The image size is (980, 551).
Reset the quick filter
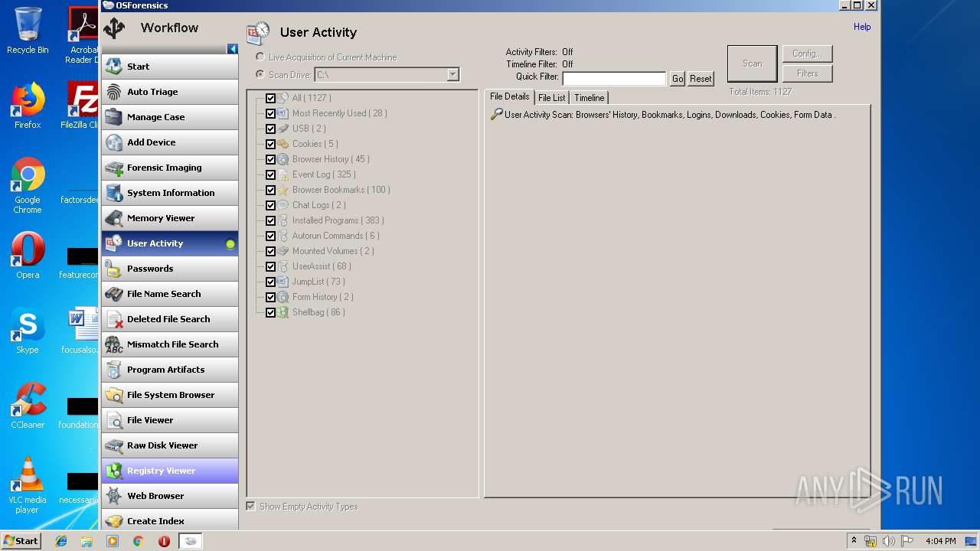tap(701, 79)
